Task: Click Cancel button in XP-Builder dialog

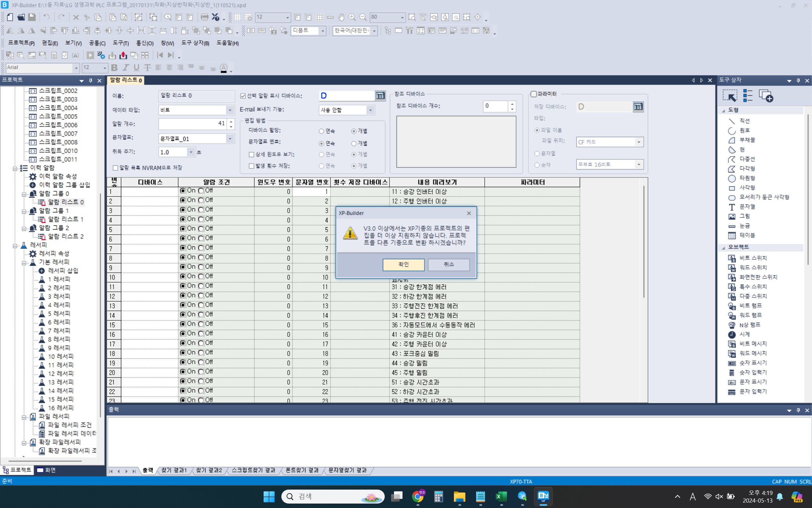Action: [449, 265]
